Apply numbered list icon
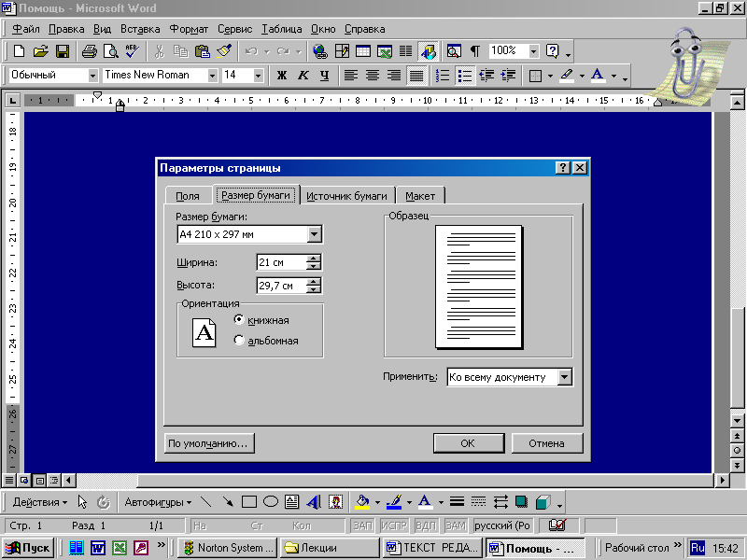Image resolution: width=747 pixels, height=560 pixels. tap(443, 76)
